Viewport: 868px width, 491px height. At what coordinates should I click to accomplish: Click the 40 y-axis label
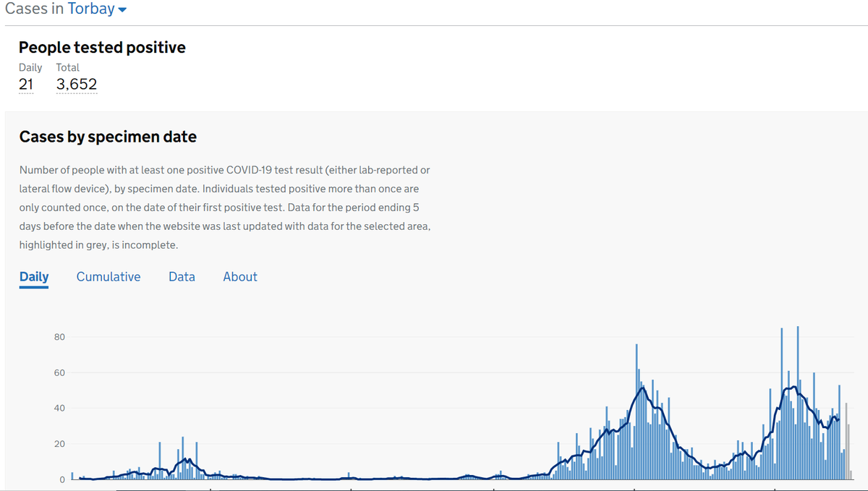(x=59, y=409)
